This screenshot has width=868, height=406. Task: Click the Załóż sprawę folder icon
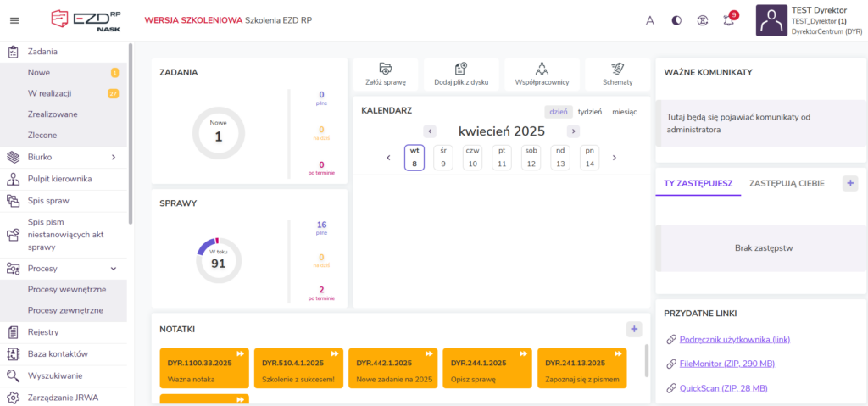386,69
